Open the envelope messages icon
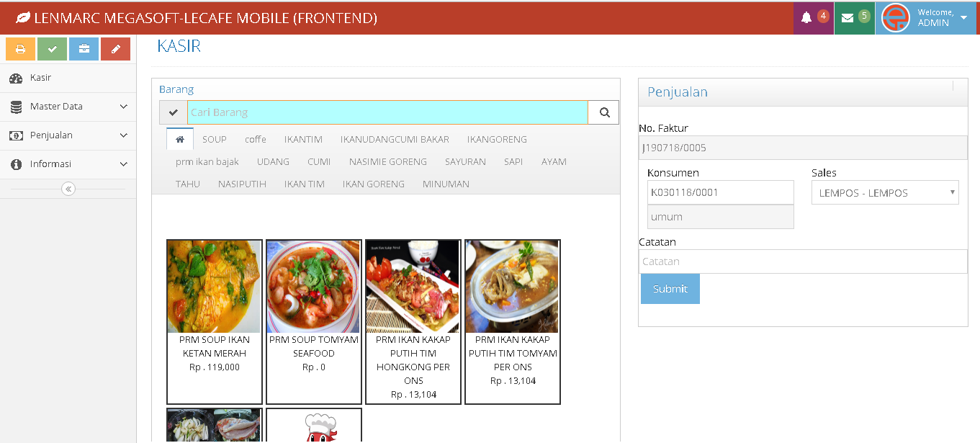 coord(848,18)
